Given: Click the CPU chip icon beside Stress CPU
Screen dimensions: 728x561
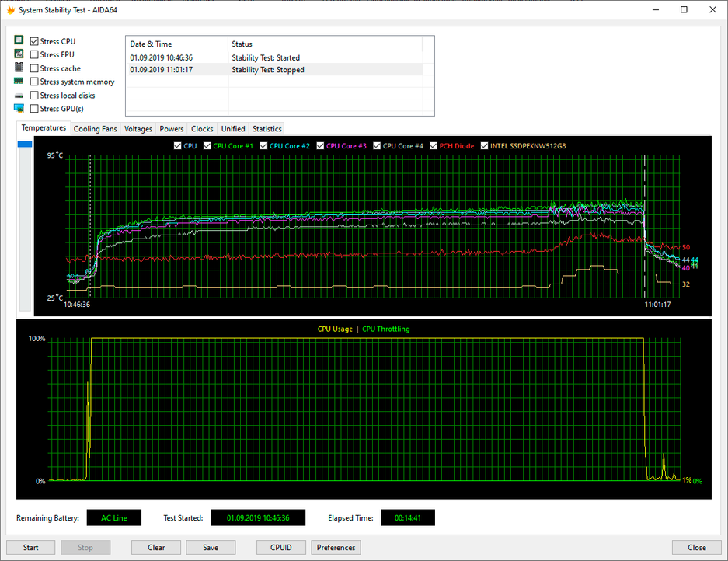Looking at the screenshot, I should [19, 40].
